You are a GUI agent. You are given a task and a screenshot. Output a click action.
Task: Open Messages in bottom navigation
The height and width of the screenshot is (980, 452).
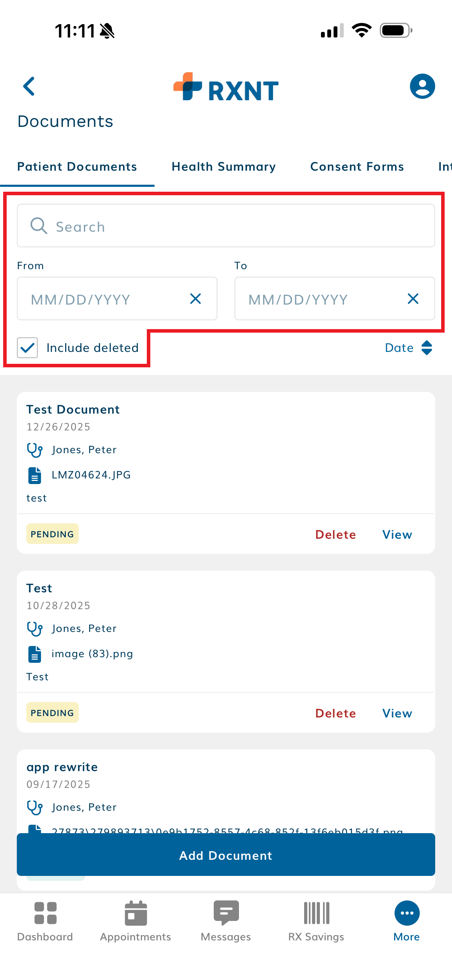click(226, 921)
